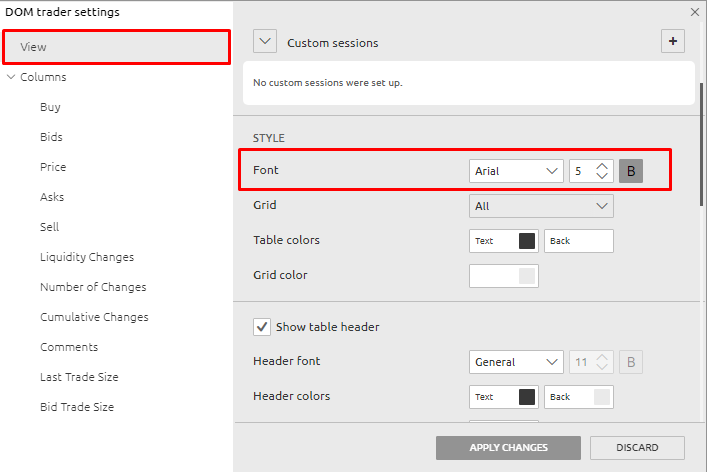This screenshot has width=707, height=472.
Task: Open the Grid dropdown set to All
Action: click(x=540, y=206)
